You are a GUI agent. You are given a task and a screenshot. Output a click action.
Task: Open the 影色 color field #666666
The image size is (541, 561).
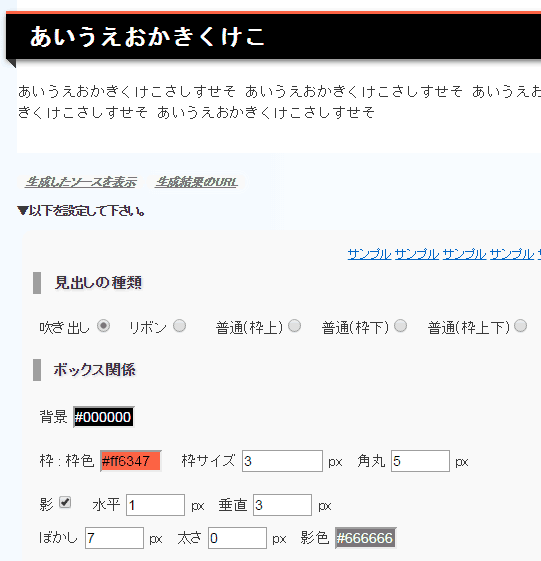(x=365, y=538)
